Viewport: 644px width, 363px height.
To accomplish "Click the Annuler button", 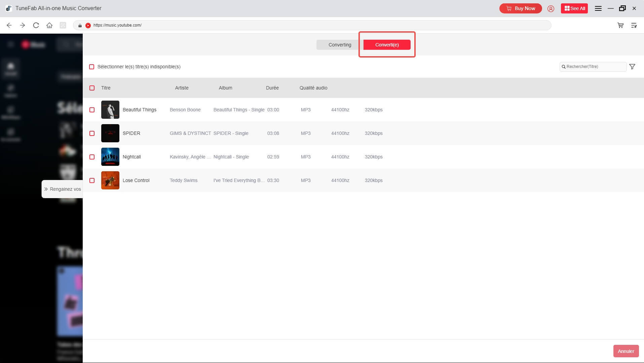I will pyautogui.click(x=626, y=351).
